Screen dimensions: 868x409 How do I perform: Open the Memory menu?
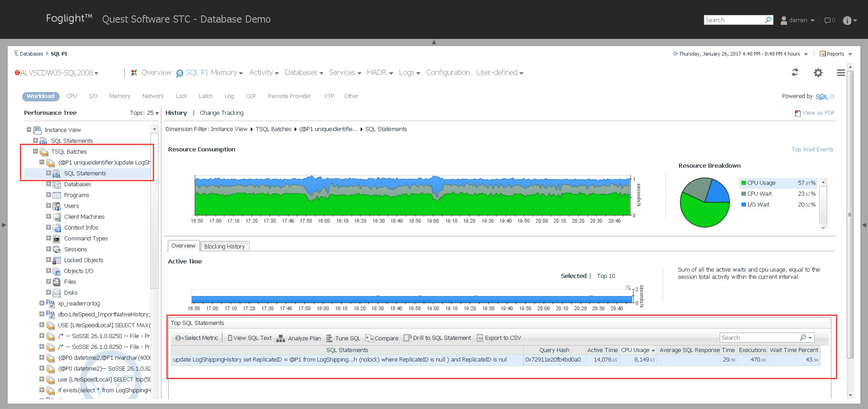[227, 73]
